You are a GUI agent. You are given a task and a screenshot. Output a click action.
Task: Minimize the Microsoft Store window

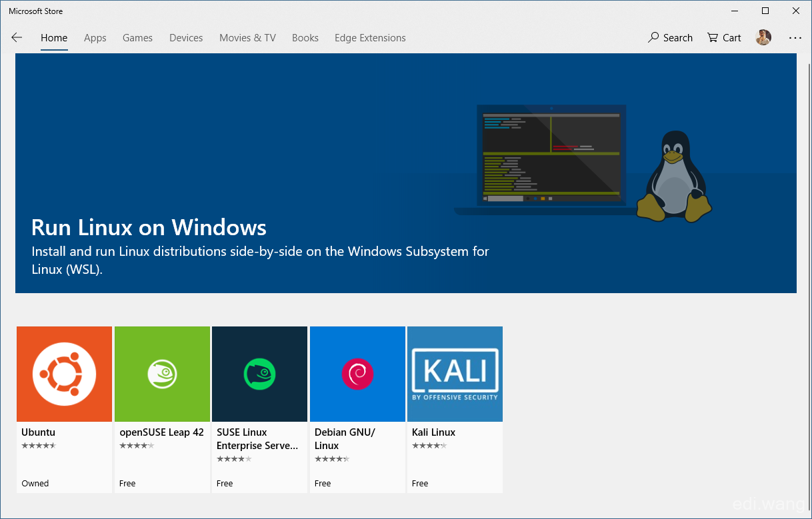pyautogui.click(x=735, y=11)
